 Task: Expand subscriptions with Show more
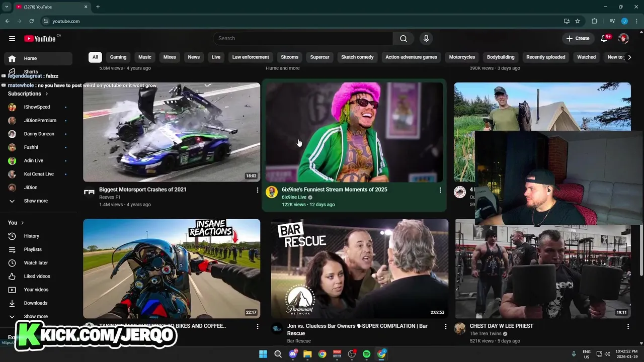(38, 201)
